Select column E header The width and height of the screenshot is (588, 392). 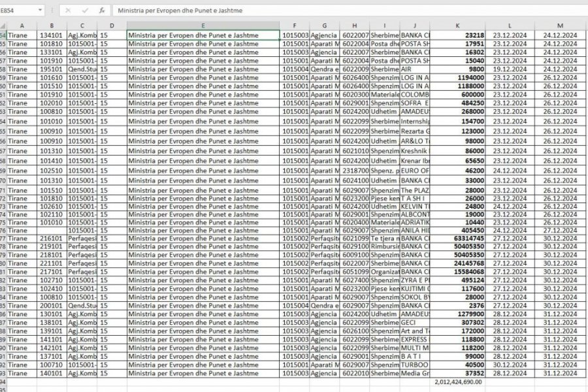203,25
